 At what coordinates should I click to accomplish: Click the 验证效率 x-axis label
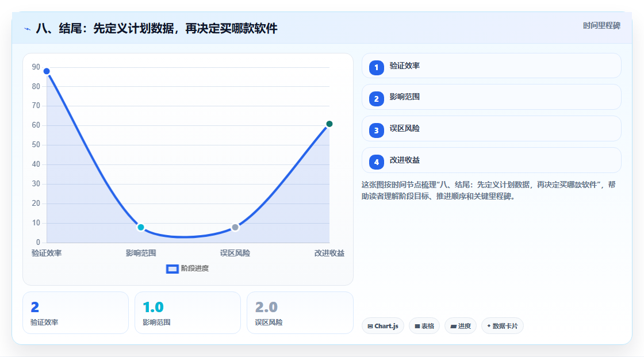47,253
